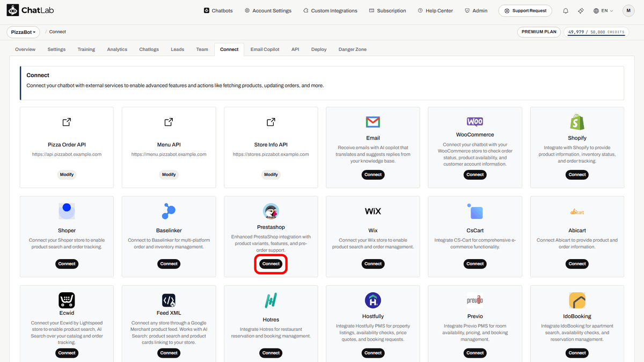The image size is (644, 362).
Task: Click the Hostfully logo icon
Action: (x=373, y=300)
